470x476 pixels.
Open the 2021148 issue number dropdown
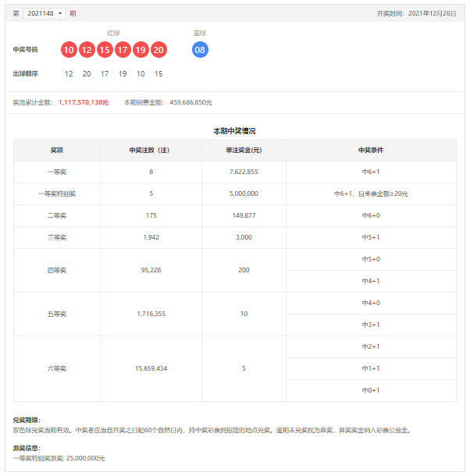point(45,13)
